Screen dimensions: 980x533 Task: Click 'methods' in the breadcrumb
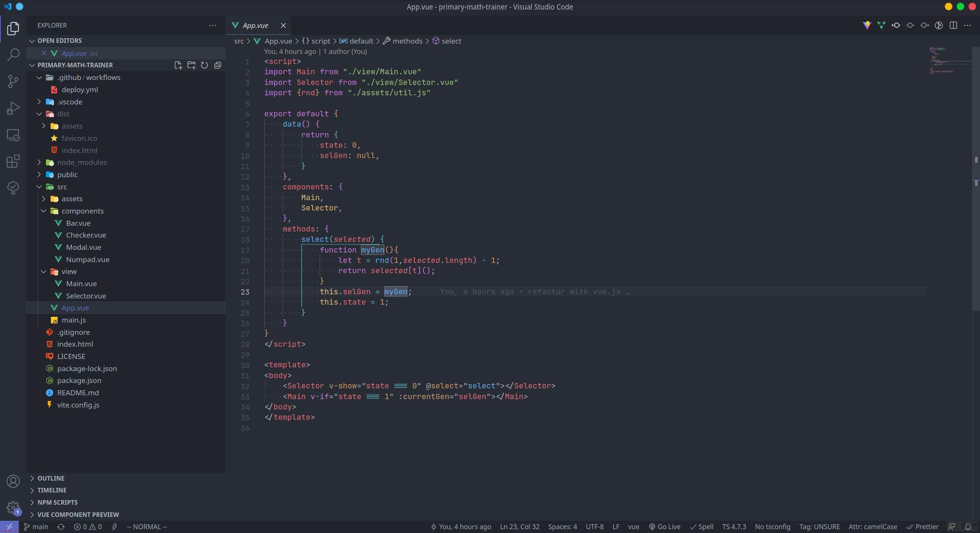(x=407, y=41)
